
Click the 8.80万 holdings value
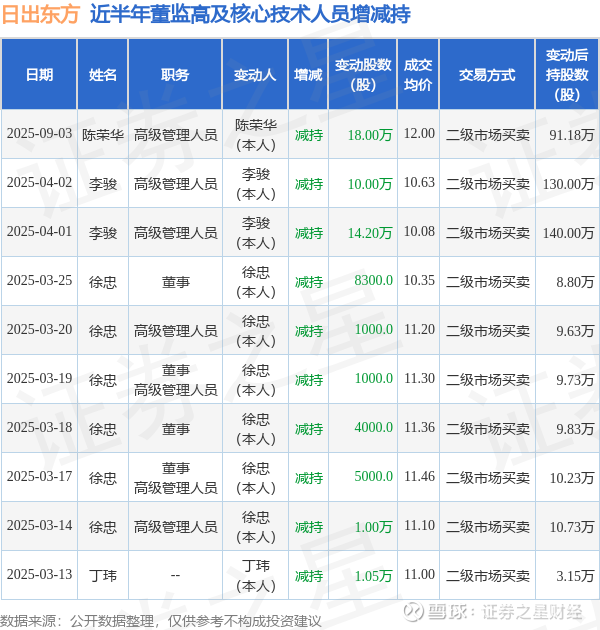pyautogui.click(x=575, y=282)
